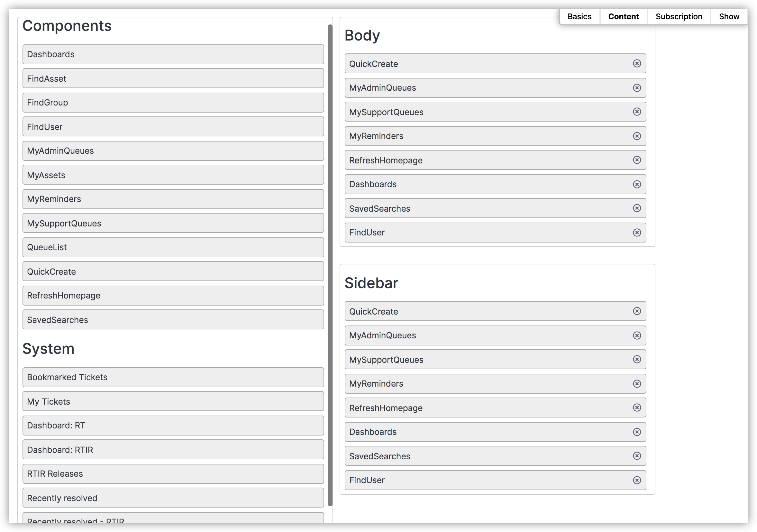Pick RTIR Releases from the System list

click(x=173, y=474)
